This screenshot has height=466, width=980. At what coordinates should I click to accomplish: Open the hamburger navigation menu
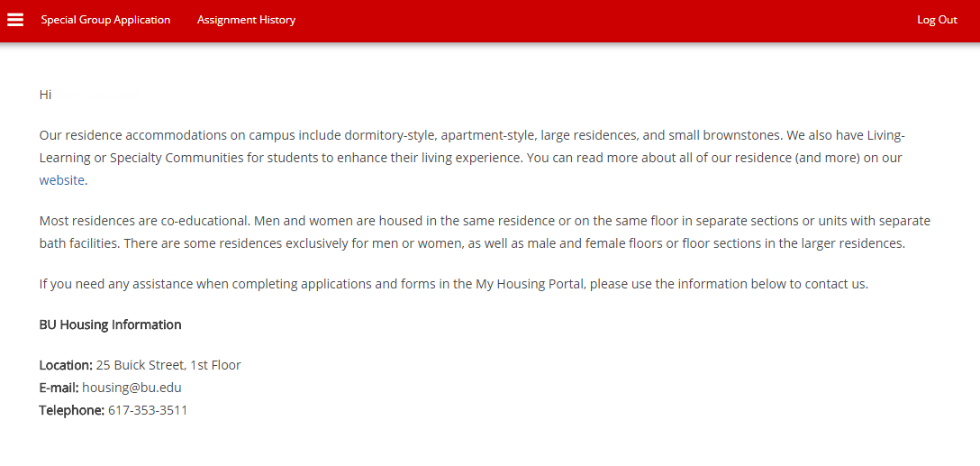point(15,20)
